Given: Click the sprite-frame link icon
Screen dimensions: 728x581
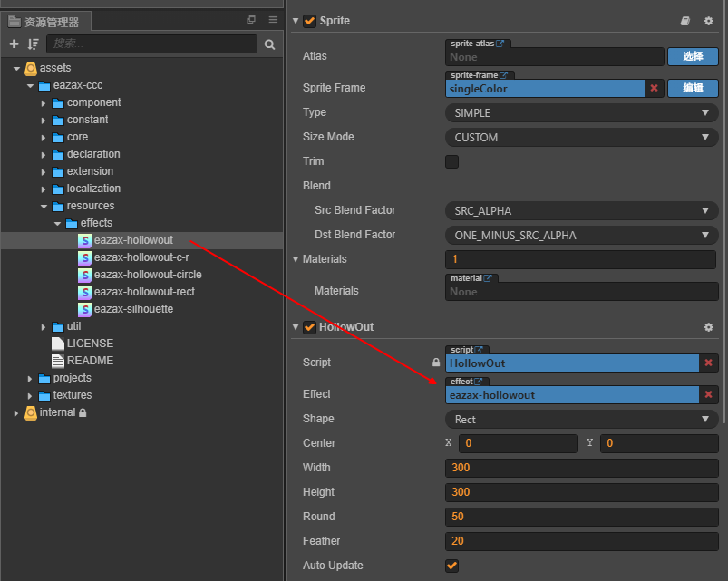Looking at the screenshot, I should coord(503,75).
